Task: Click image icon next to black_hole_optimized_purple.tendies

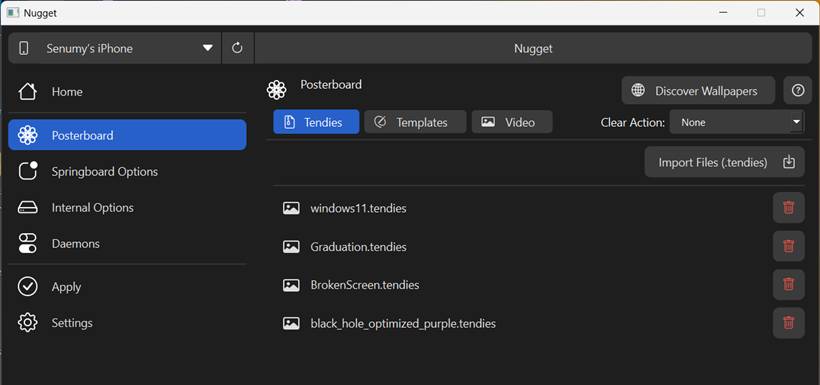Action: (x=291, y=323)
